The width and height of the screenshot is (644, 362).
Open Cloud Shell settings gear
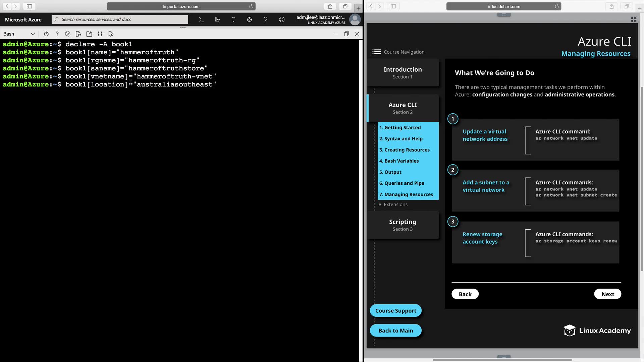[x=68, y=34]
